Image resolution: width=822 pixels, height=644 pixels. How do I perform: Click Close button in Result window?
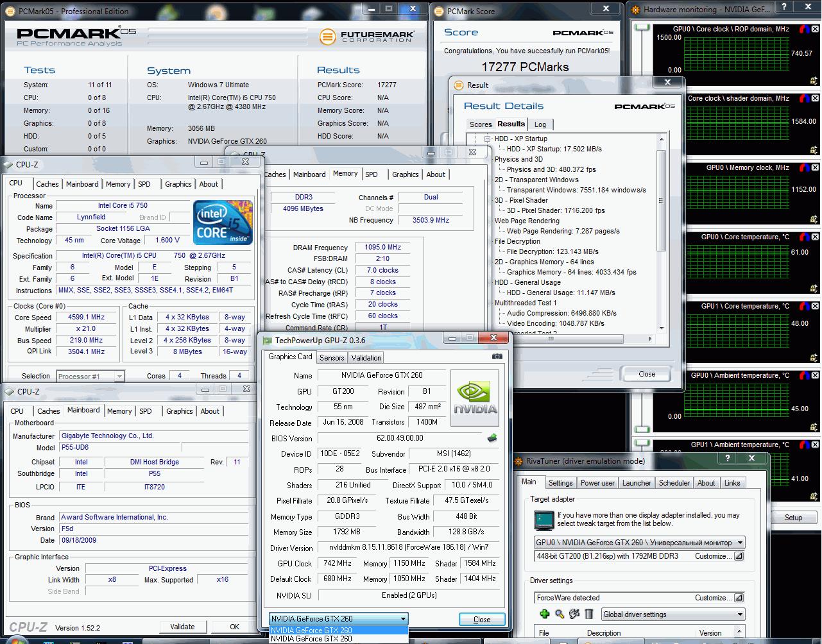[x=647, y=374]
